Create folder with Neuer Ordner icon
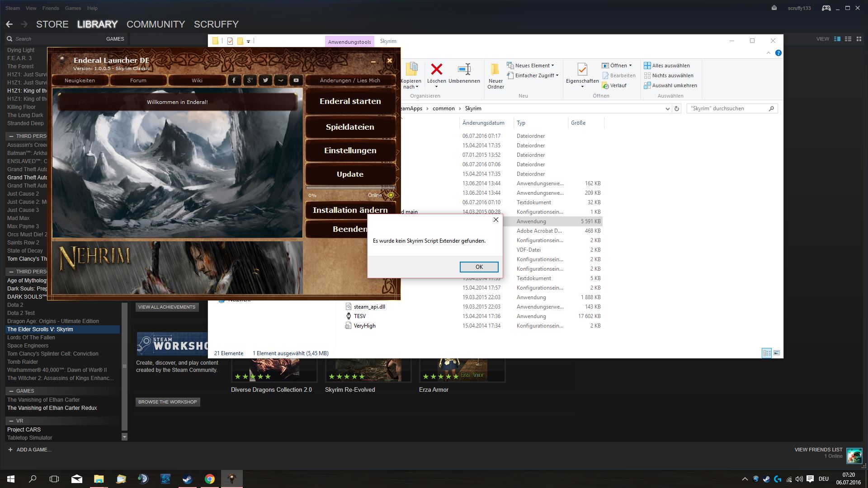Viewport: 868px width, 488px height. pos(495,70)
